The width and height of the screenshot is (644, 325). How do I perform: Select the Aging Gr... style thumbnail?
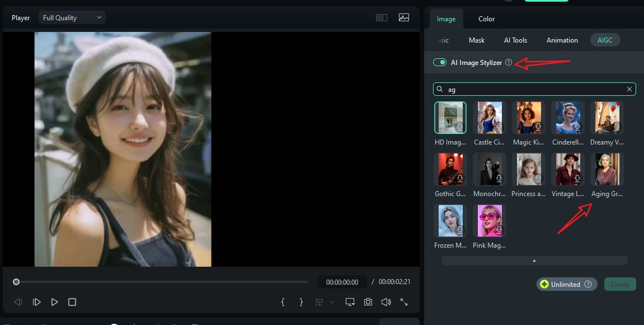point(607,169)
